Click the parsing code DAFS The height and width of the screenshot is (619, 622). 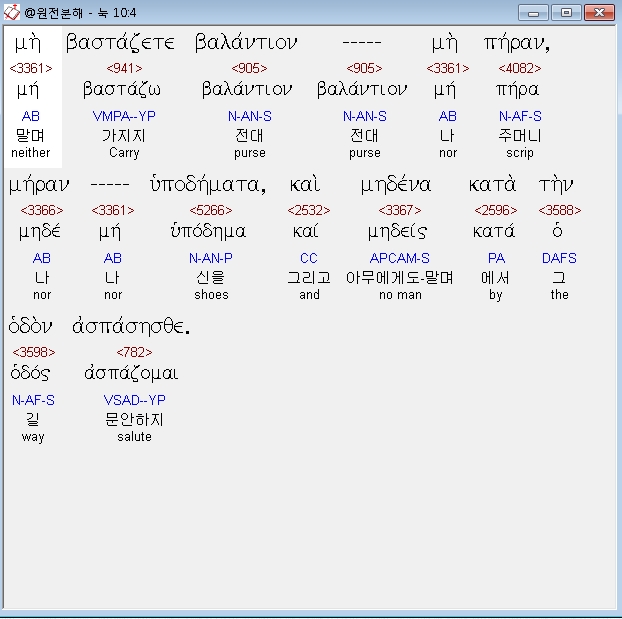(559, 258)
